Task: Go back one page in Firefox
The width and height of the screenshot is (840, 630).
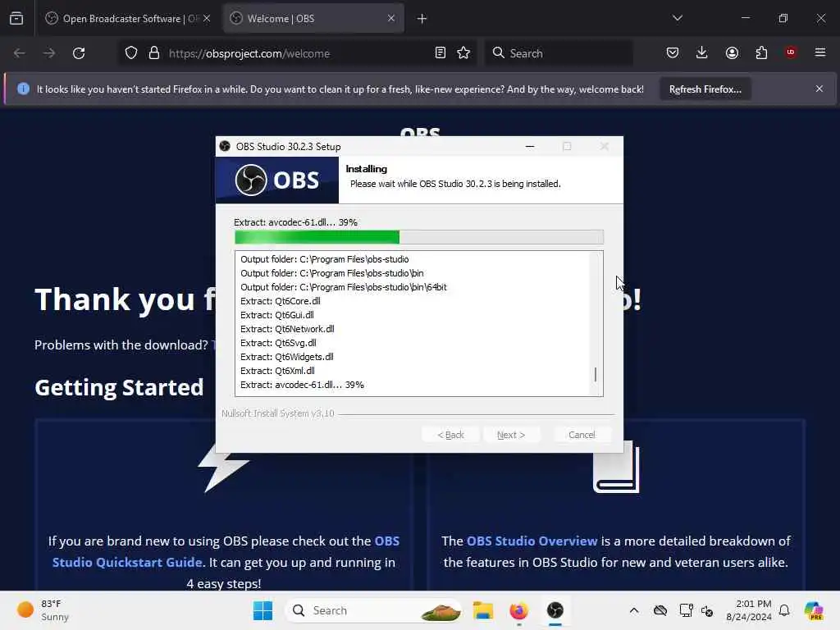Action: click(20, 53)
